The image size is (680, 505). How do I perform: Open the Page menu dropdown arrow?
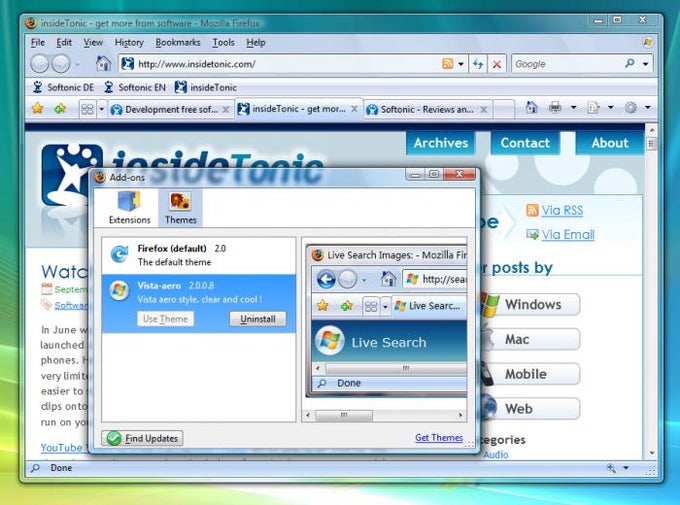pos(611,107)
